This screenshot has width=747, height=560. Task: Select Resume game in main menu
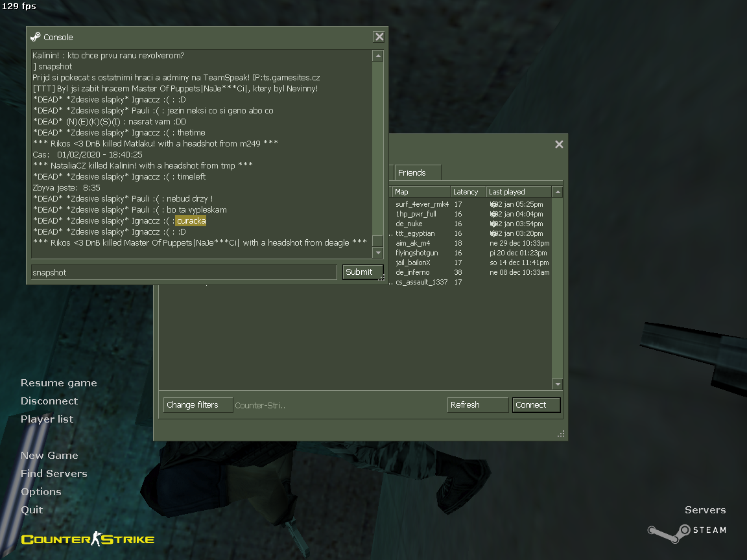coord(58,383)
